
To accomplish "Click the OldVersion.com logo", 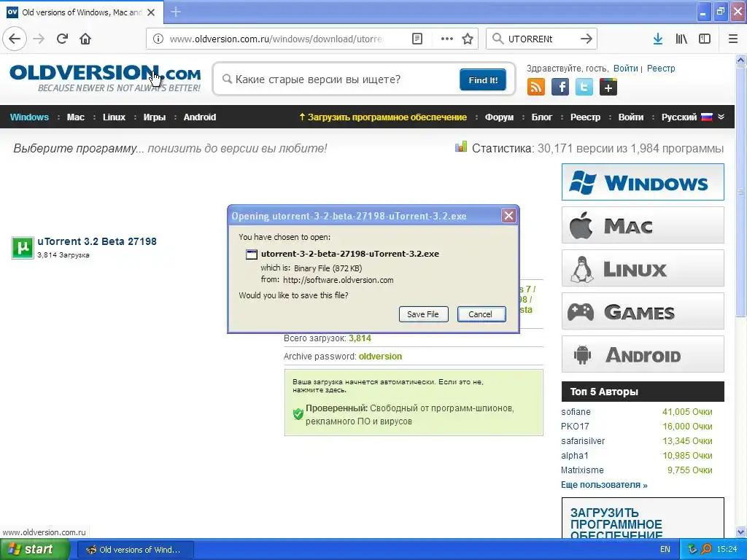I will pyautogui.click(x=105, y=78).
